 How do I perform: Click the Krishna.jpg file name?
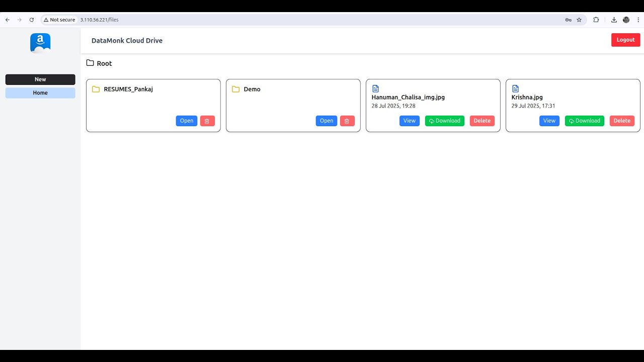coord(527,98)
